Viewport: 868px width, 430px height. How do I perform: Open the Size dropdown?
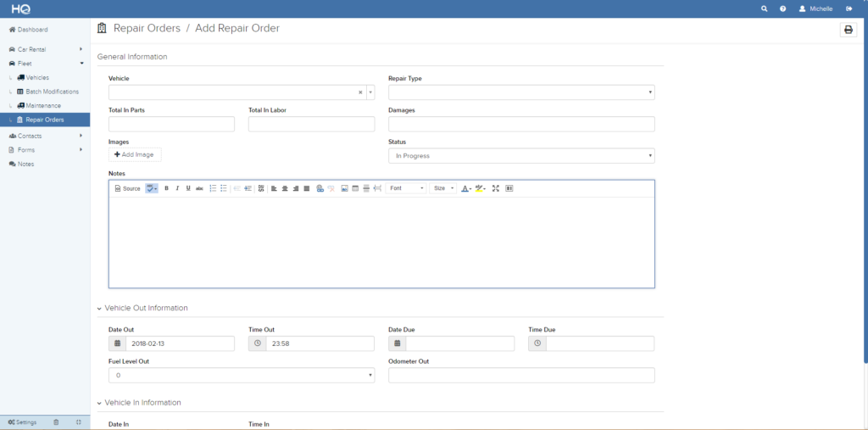click(x=442, y=188)
